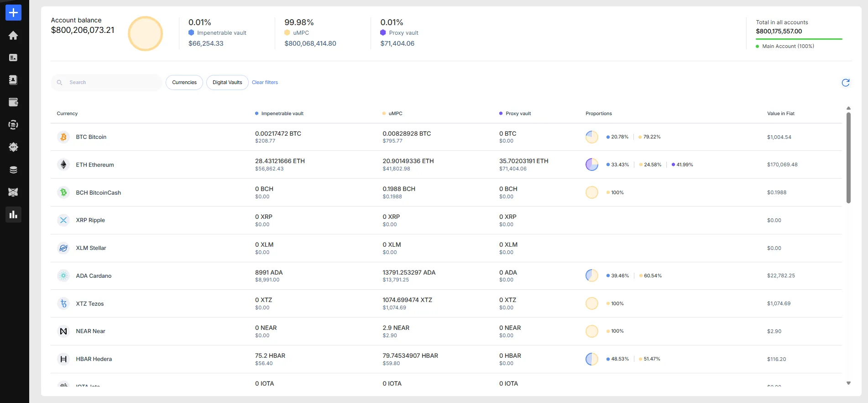Click the Proportions column header

click(599, 114)
